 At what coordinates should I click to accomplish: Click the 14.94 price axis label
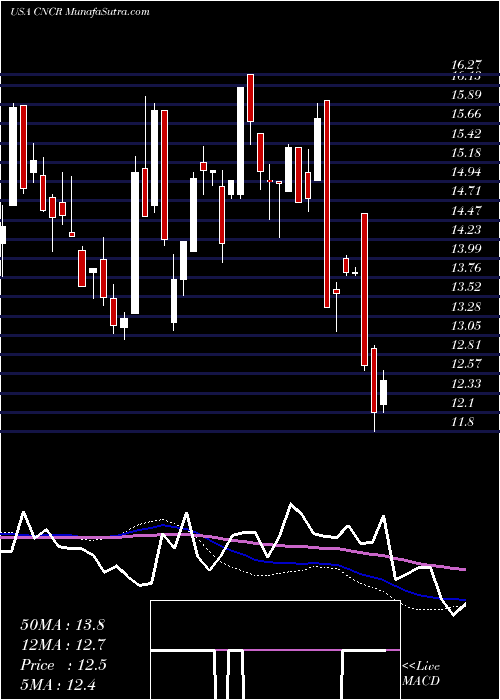tap(466, 172)
